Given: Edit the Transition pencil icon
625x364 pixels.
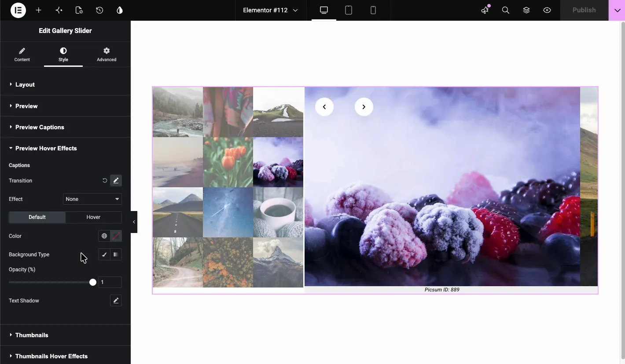Looking at the screenshot, I should point(116,181).
